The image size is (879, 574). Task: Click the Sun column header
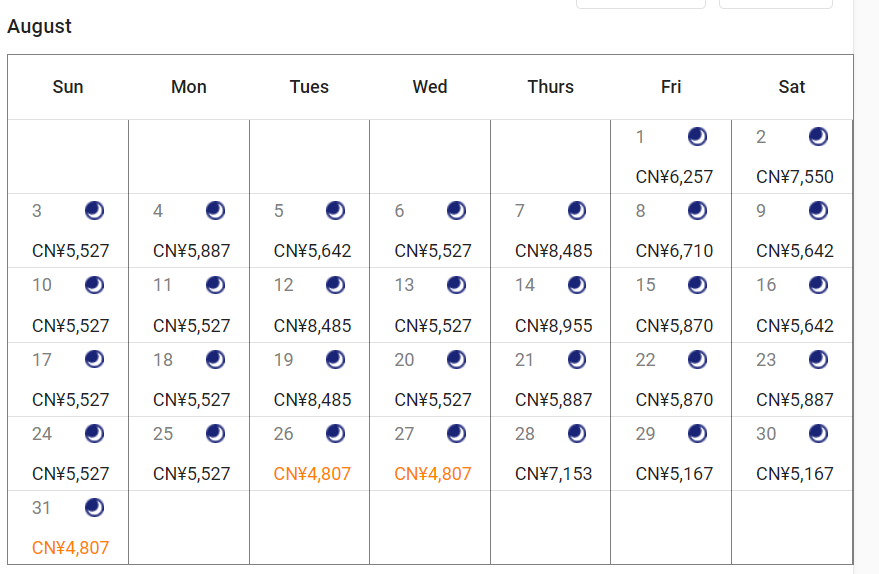point(68,87)
